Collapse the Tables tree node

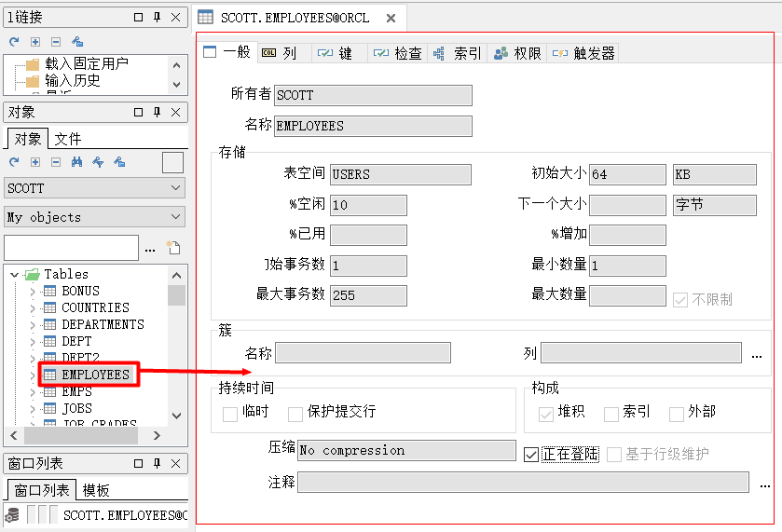[15, 275]
